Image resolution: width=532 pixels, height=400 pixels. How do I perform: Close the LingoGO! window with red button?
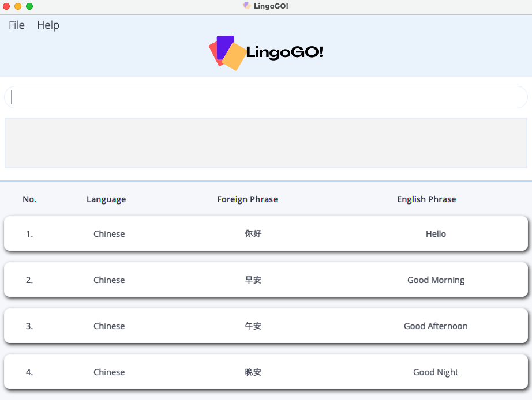6,6
